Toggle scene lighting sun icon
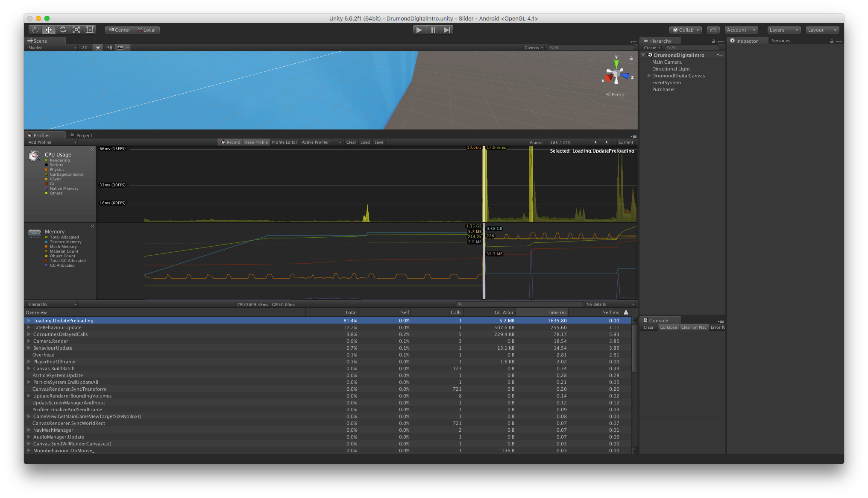Screen dimensions: 868x498 [98, 48]
